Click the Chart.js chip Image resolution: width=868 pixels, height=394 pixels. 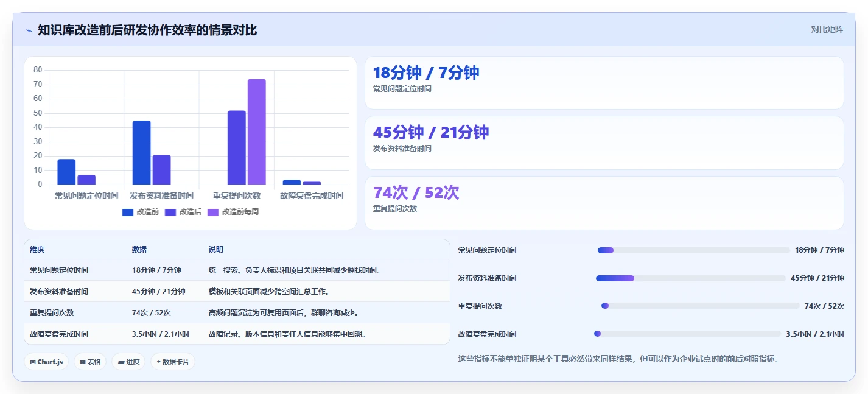[x=47, y=362]
